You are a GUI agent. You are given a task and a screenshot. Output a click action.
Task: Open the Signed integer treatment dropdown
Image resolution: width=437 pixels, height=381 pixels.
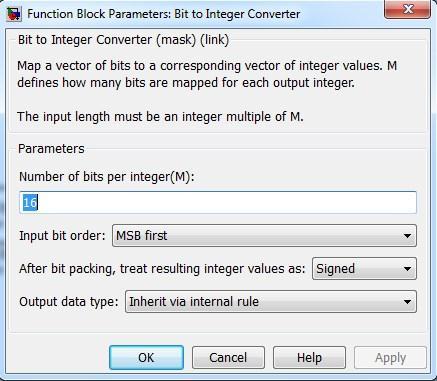click(x=364, y=268)
